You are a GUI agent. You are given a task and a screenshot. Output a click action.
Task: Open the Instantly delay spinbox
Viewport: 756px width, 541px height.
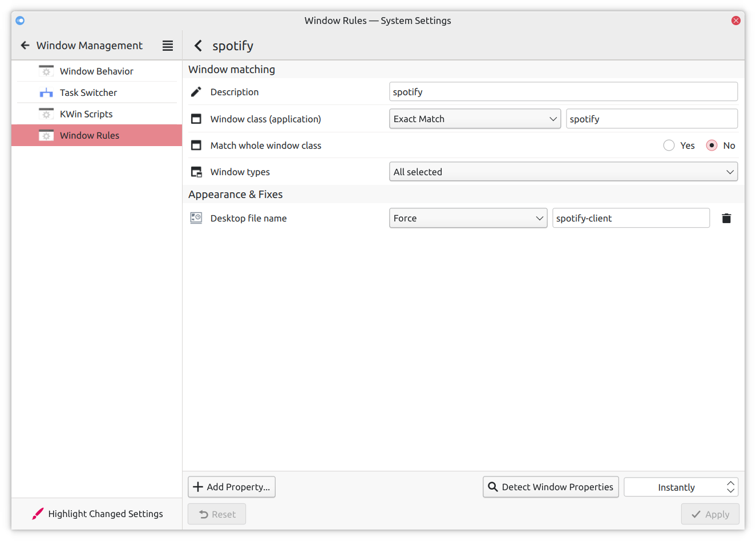point(681,487)
